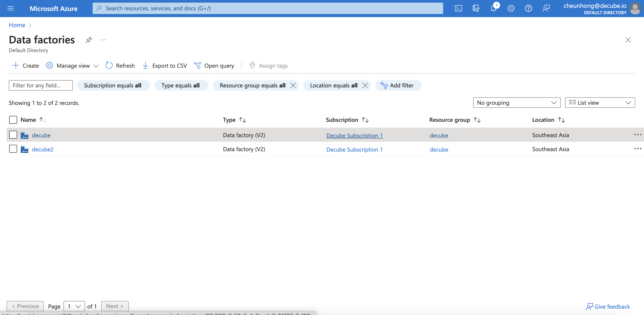Click the feedback icon in top bar
Viewport: 644px width, 315px height.
tap(546, 9)
